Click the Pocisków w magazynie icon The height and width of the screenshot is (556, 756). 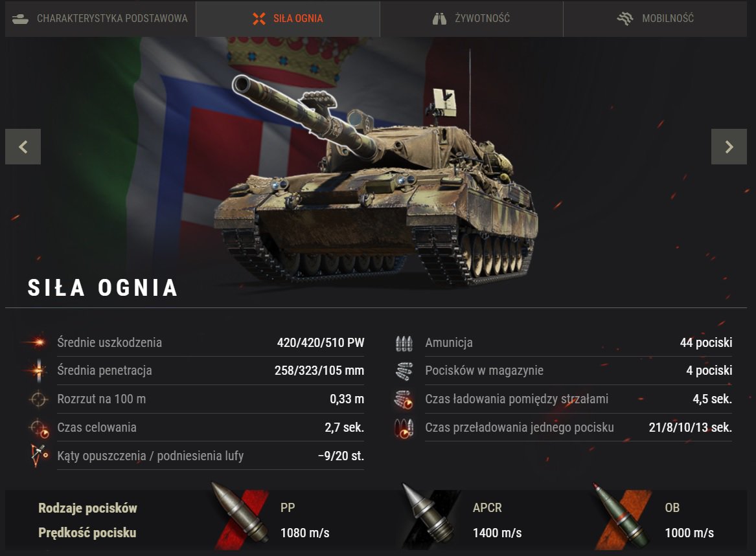coord(404,371)
